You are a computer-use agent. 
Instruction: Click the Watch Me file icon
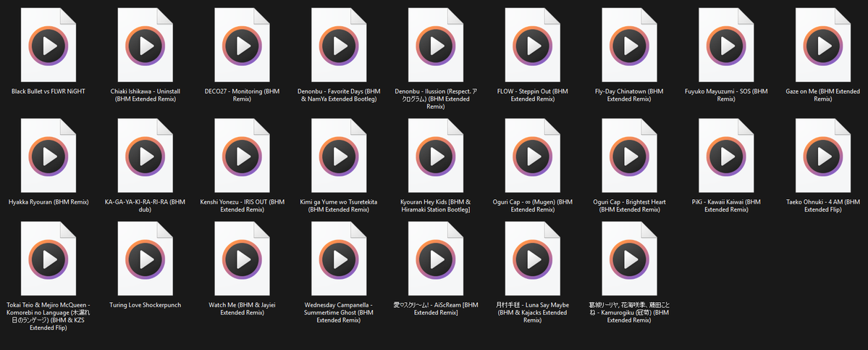pos(242,259)
